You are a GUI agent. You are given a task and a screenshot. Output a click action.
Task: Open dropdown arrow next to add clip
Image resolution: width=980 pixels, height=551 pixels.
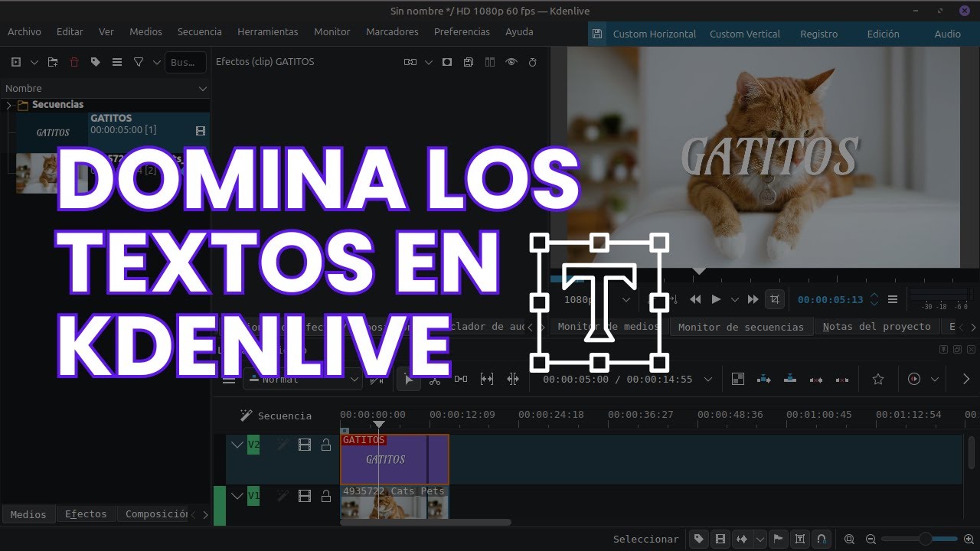[x=34, y=62]
